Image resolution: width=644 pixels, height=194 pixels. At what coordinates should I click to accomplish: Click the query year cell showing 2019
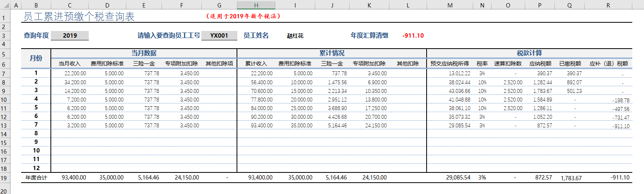coord(70,36)
